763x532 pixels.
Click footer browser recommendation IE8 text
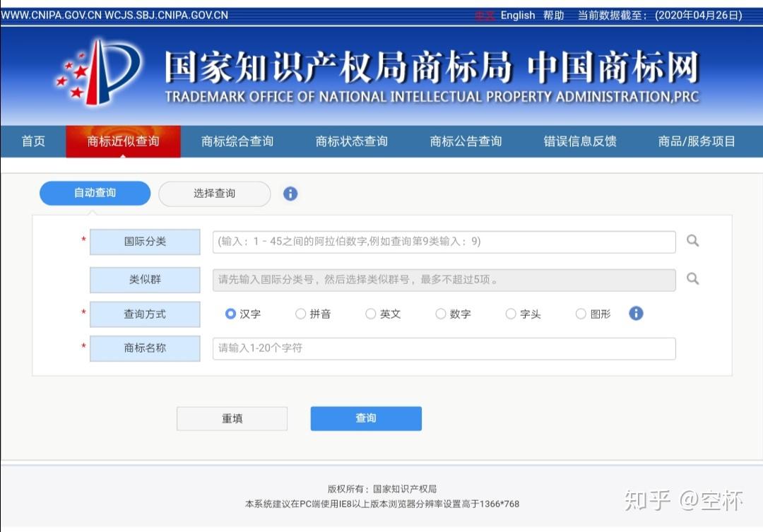(x=382, y=504)
